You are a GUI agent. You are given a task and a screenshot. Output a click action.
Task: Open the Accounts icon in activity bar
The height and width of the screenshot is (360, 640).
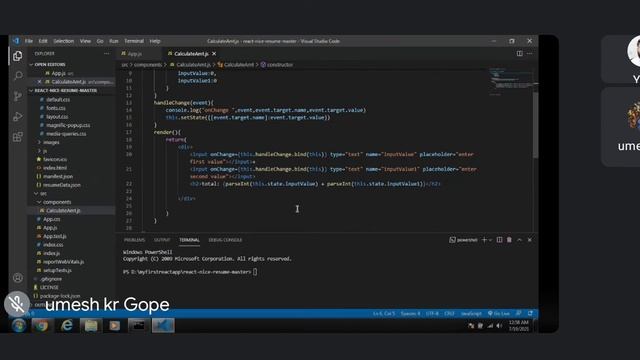click(x=18, y=278)
